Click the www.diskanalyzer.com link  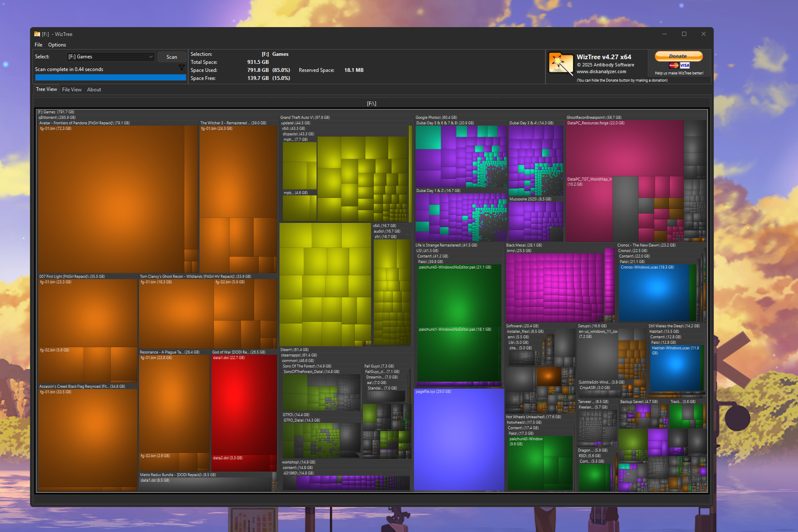(x=601, y=72)
